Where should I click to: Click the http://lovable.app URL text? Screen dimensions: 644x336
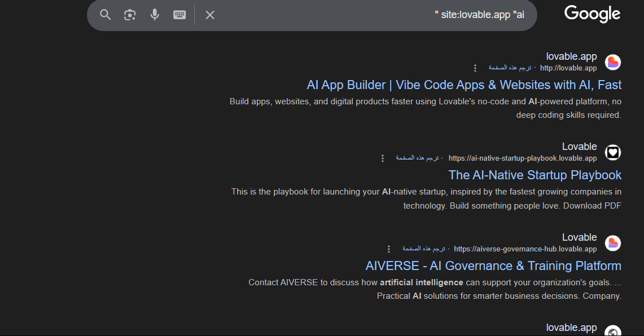point(568,68)
